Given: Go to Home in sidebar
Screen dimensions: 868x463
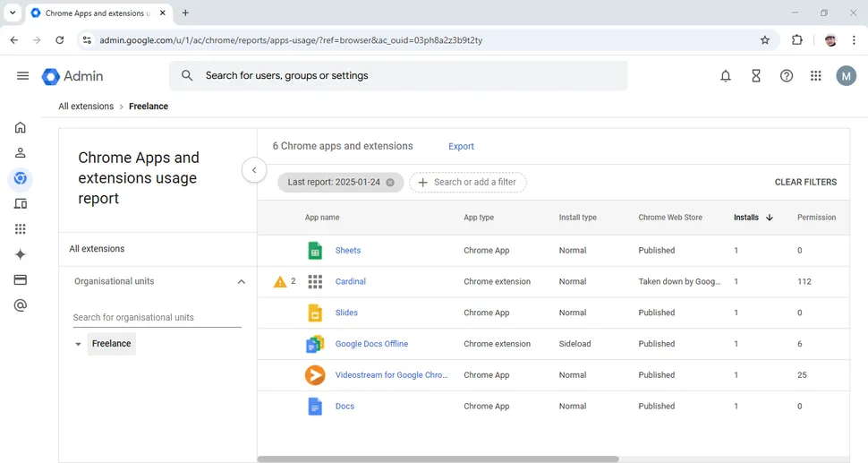Looking at the screenshot, I should click(x=21, y=127).
